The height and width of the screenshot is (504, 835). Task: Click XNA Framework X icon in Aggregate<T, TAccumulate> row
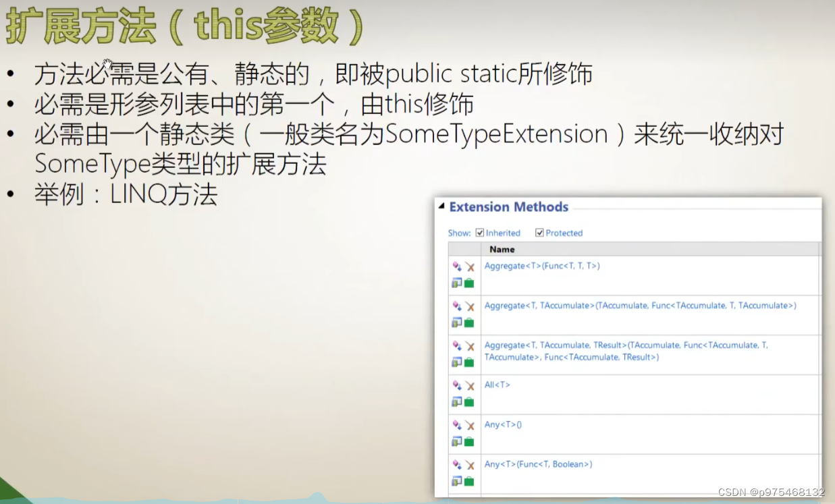click(470, 307)
